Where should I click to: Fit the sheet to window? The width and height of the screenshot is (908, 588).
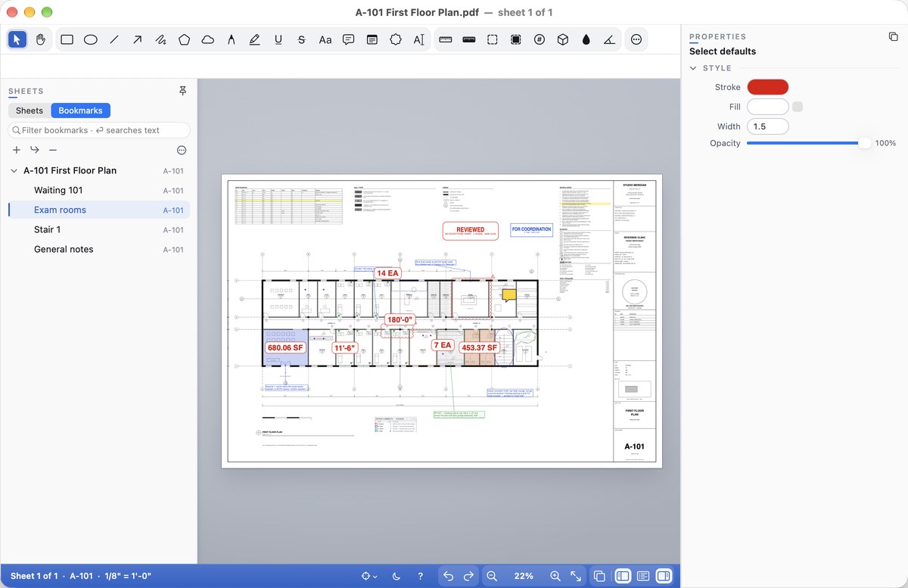coord(576,576)
